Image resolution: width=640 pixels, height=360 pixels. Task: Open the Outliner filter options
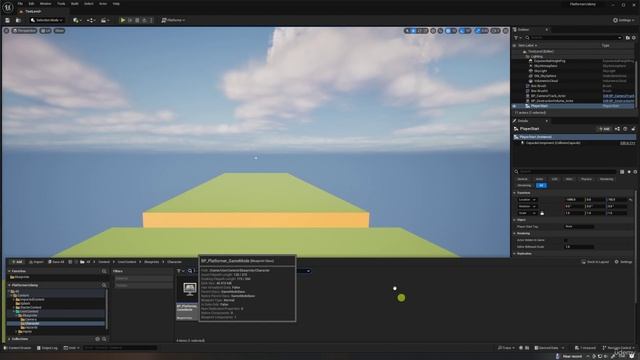518,38
